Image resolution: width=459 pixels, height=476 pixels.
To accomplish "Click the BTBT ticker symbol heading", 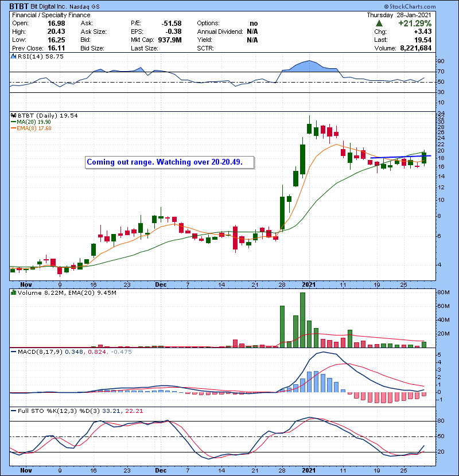I will [x=19, y=6].
